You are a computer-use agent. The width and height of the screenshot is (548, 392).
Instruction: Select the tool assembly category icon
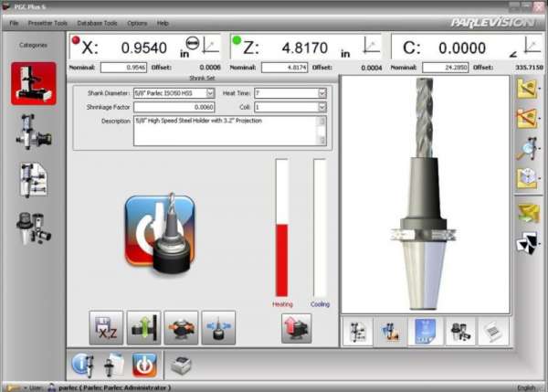click(34, 132)
